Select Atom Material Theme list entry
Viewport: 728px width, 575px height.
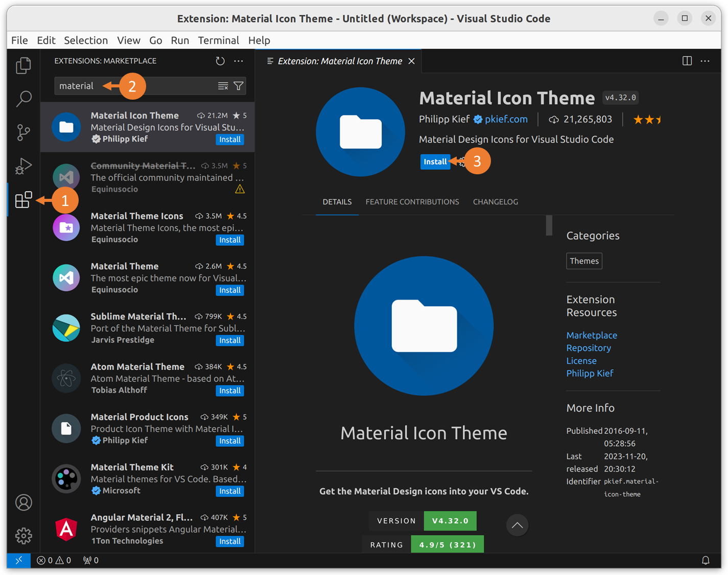[x=148, y=378]
